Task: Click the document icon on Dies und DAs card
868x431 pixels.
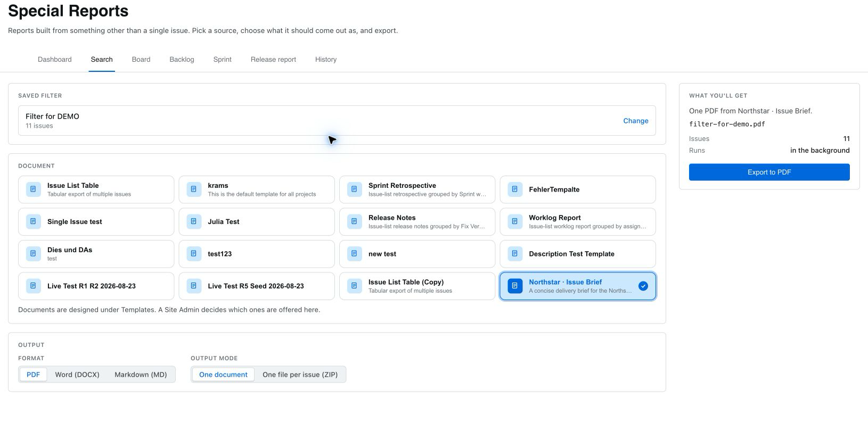Action: 33,254
